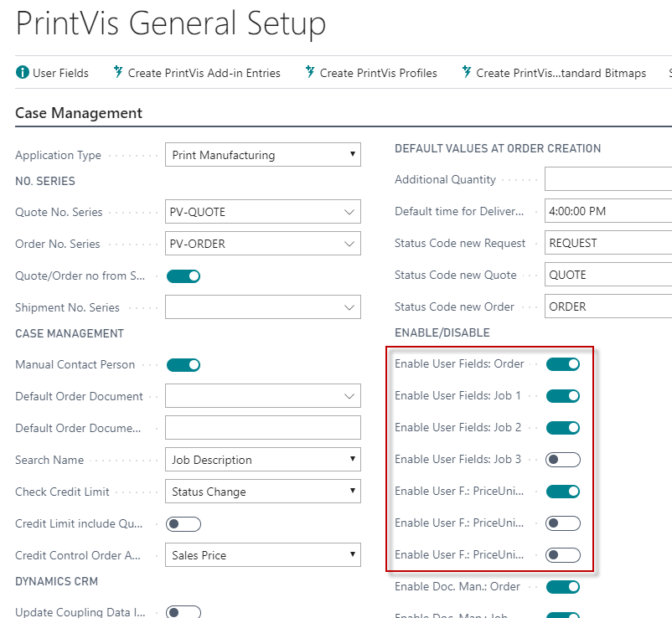The image size is (672, 618).
Task: Expand the Quote No. Series lookup
Action: 349,212
